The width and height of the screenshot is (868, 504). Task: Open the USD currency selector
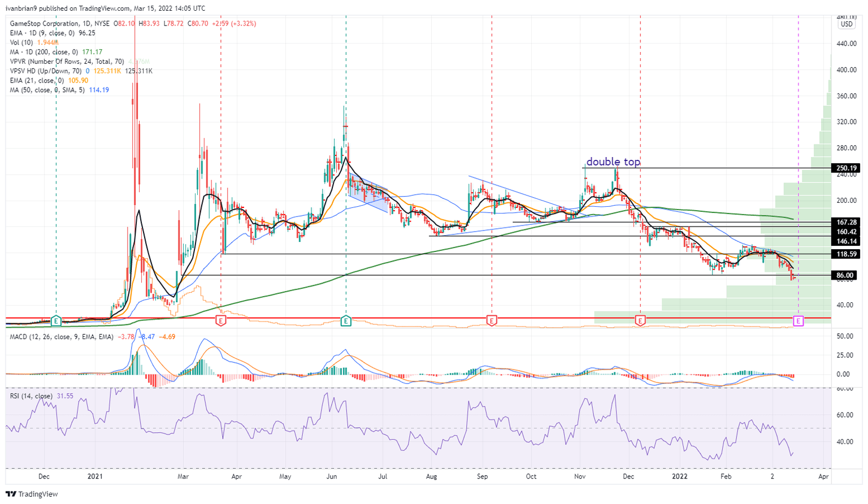[x=847, y=24]
